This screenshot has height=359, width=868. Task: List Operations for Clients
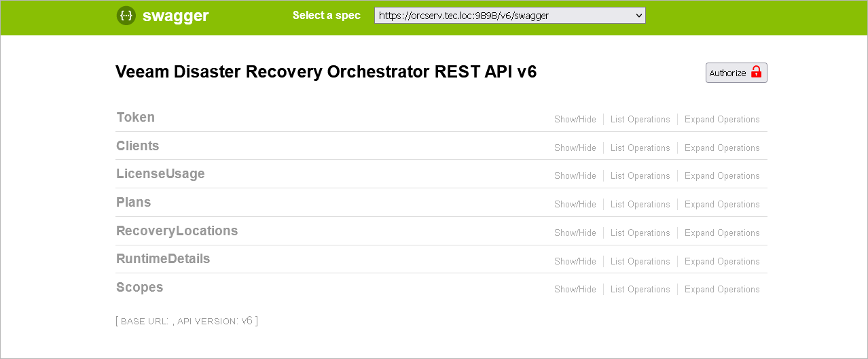click(640, 148)
